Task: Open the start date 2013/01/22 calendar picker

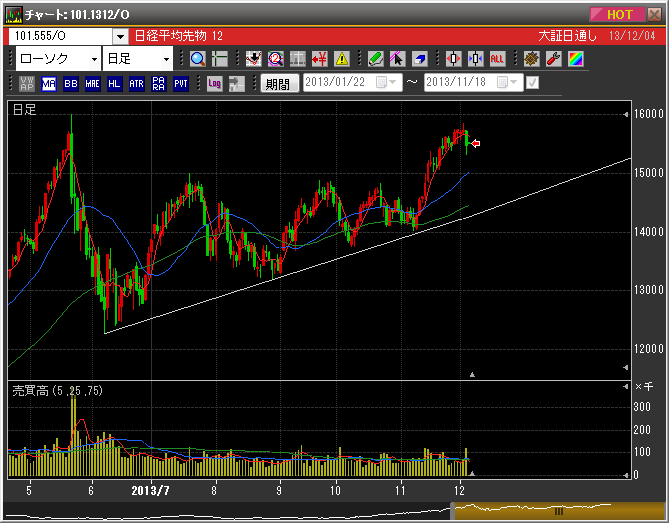Action: coord(386,83)
